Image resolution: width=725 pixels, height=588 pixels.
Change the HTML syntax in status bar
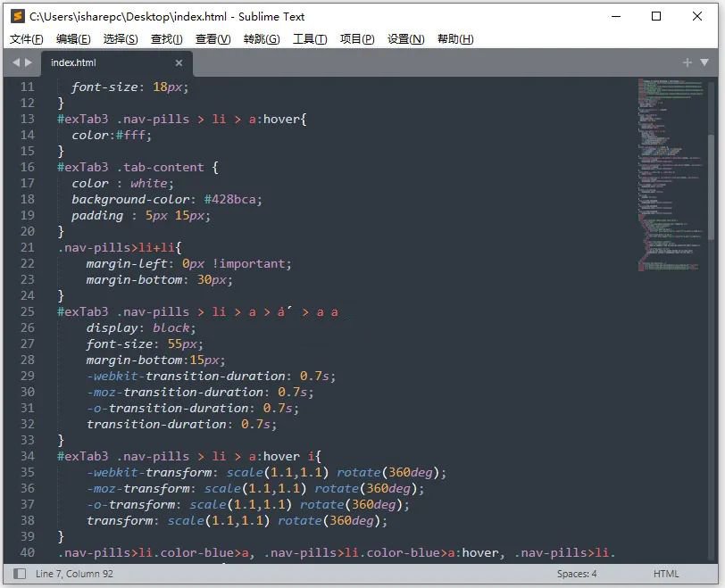point(666,574)
